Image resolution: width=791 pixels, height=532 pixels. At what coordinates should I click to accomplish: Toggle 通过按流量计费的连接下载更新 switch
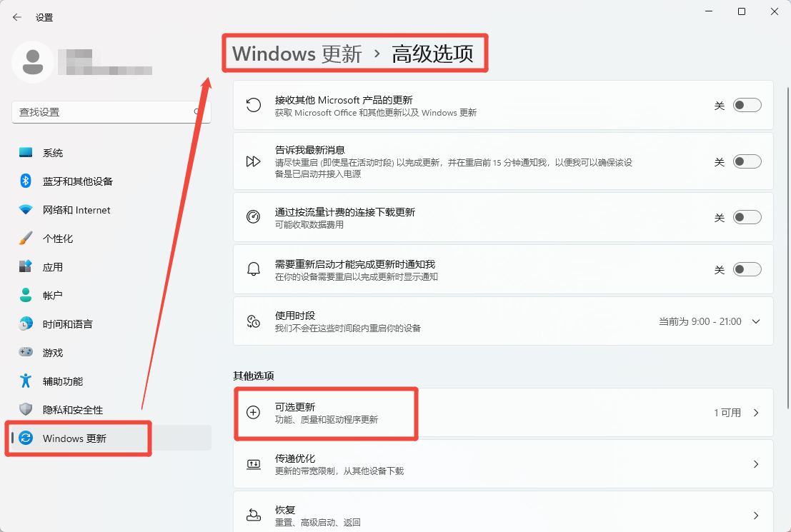click(x=747, y=217)
